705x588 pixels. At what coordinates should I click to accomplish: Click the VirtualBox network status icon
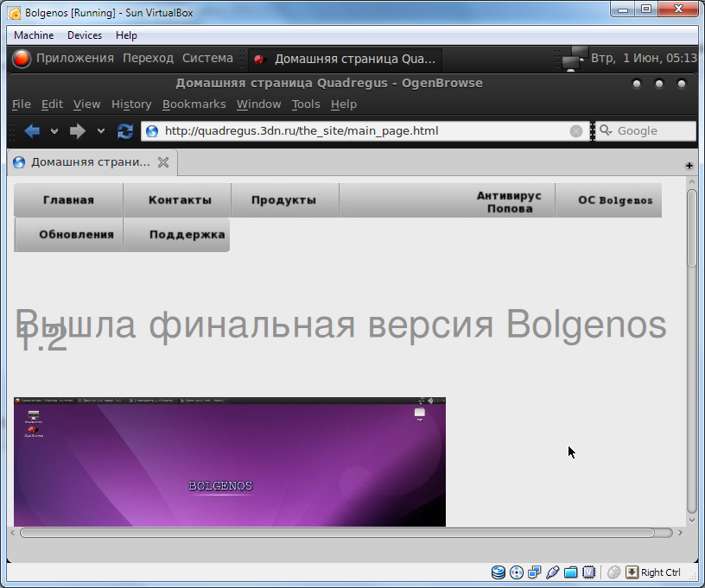(x=535, y=572)
